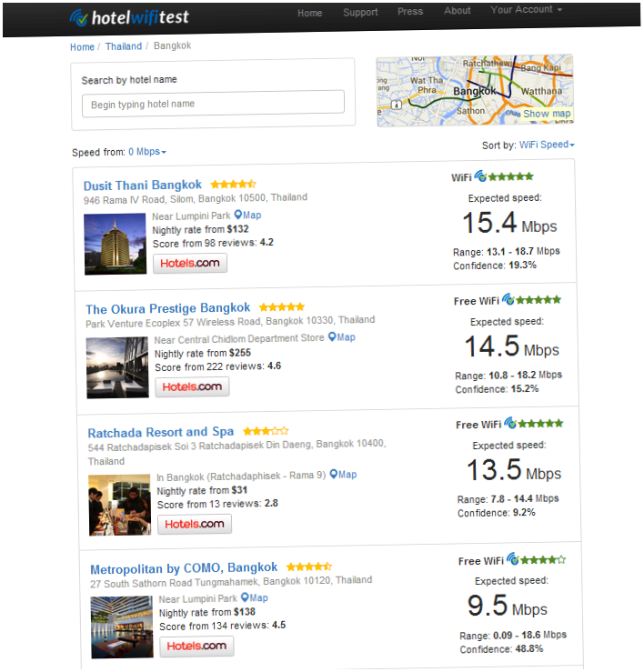Focus the hotel name search field
The height and width of the screenshot is (672, 644).
point(213,104)
